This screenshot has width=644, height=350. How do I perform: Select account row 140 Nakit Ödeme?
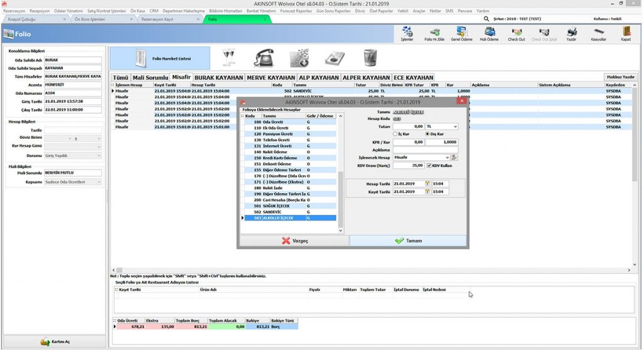(291, 152)
